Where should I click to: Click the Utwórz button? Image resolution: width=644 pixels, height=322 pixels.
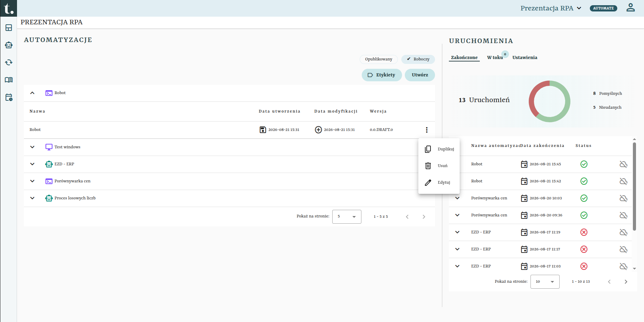point(420,75)
